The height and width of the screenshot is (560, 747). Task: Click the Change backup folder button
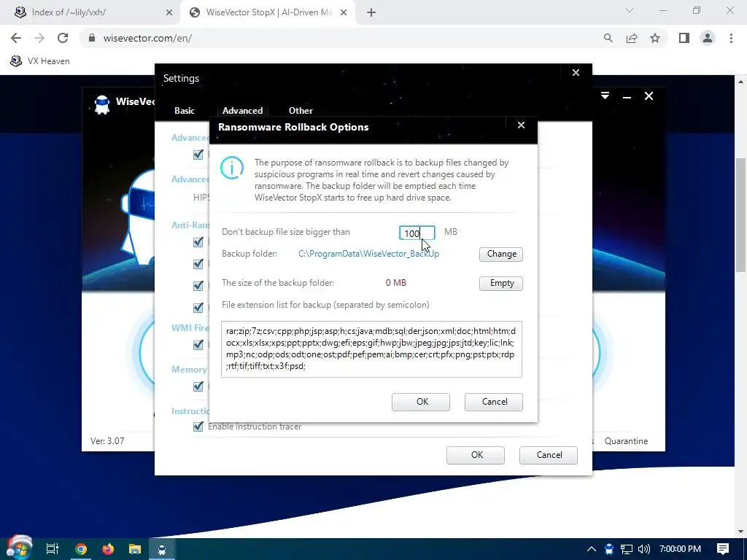coord(500,254)
